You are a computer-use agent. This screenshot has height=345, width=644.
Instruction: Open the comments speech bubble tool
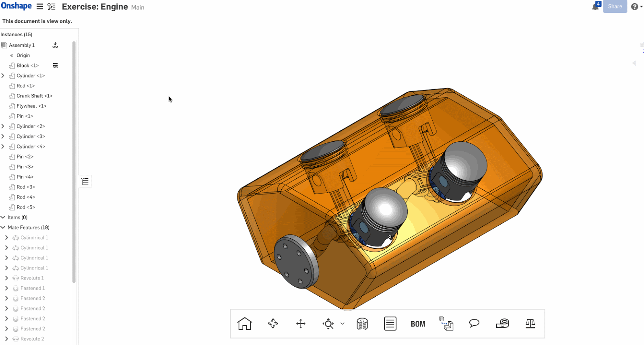[474, 323]
